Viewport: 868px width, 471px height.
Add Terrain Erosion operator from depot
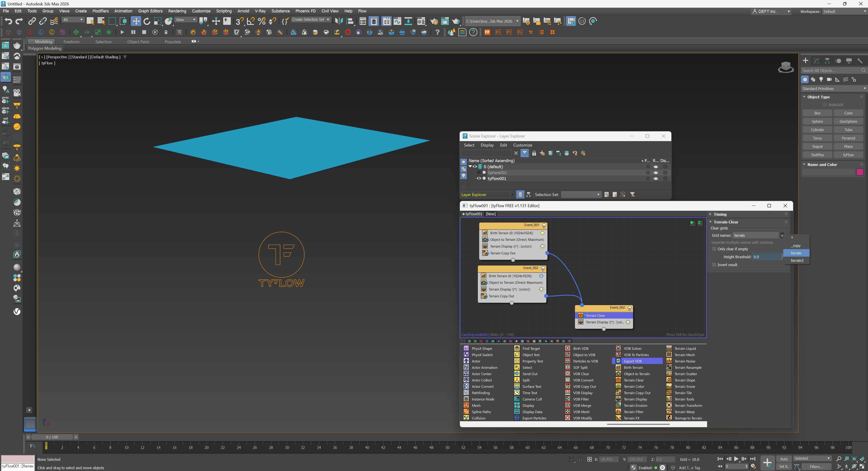pos(635,405)
